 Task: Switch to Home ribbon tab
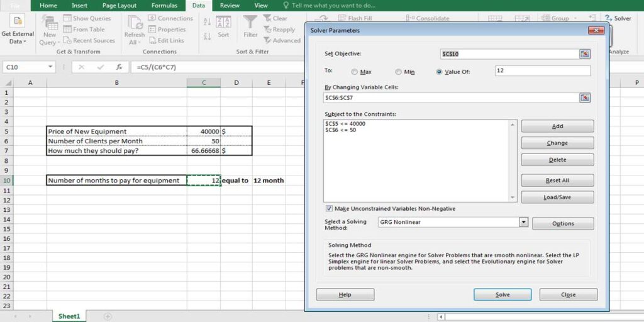point(48,5)
